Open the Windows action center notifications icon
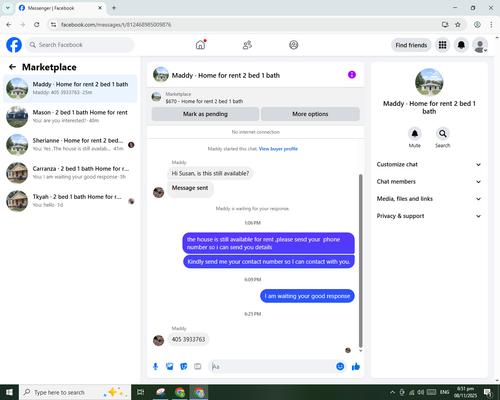Image resolution: width=500 pixels, height=400 pixels. [488, 392]
